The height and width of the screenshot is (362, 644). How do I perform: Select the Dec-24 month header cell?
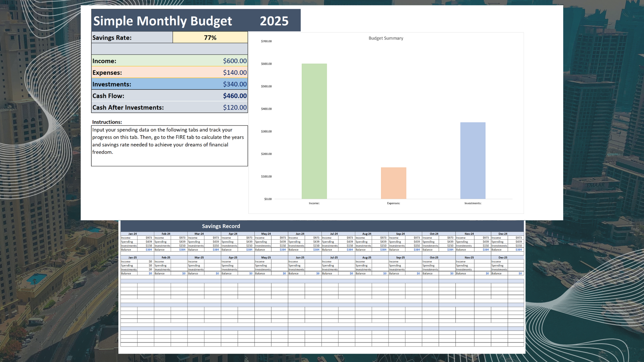click(x=503, y=234)
